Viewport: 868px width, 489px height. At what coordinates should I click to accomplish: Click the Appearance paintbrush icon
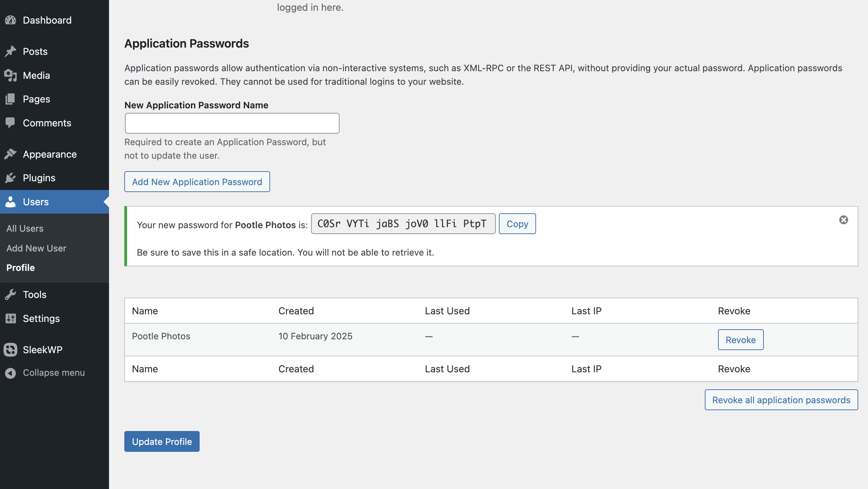click(x=10, y=154)
